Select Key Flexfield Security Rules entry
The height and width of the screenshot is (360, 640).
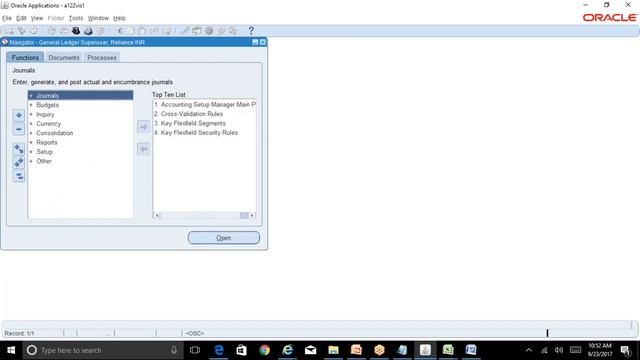click(x=196, y=133)
